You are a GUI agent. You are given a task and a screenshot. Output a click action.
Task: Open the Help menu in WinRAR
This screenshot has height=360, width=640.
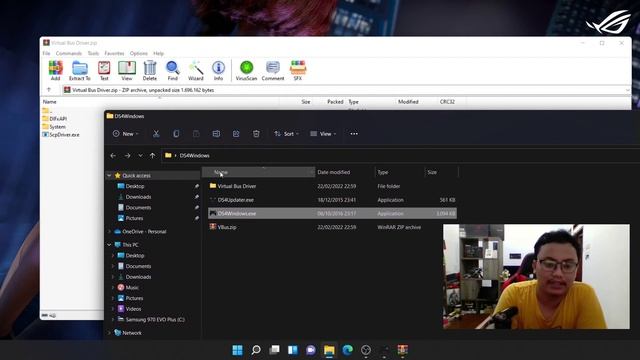click(158, 53)
